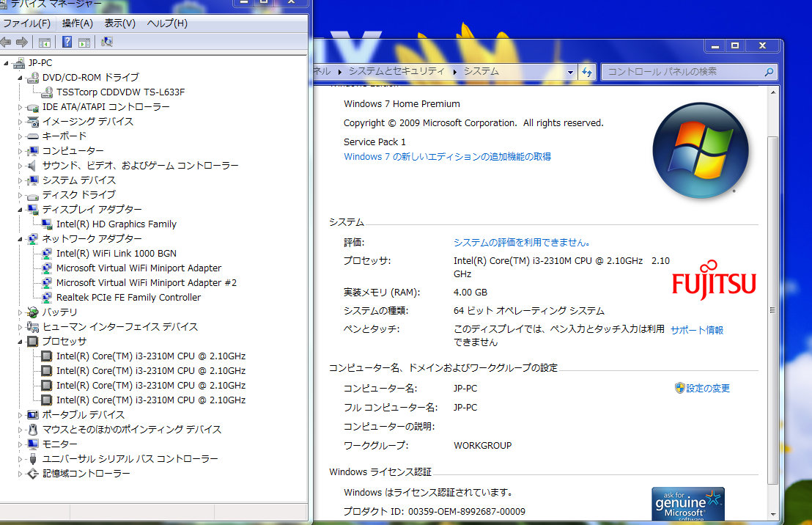Open Windows 7 の新しいエディション link
The image size is (812, 525).
[448, 156]
